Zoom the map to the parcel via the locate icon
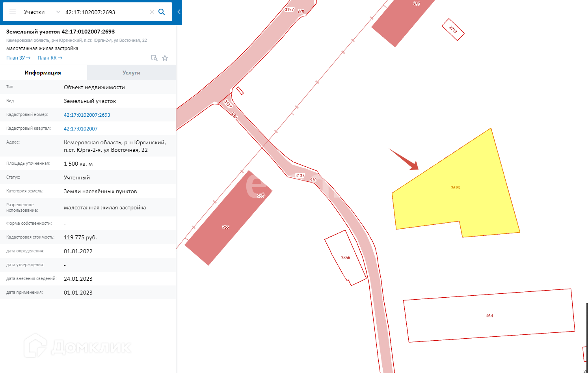Viewport: 588px width, 373px height. 154,58
